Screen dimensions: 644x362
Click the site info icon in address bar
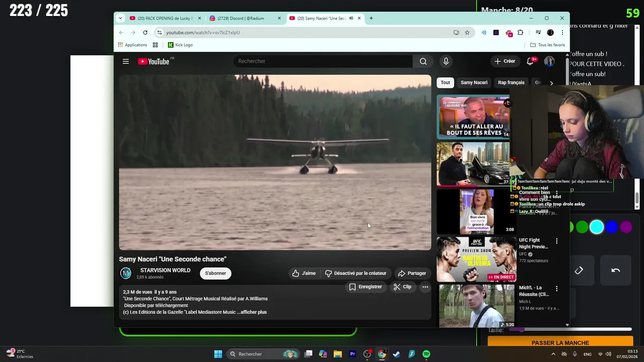[159, 32]
